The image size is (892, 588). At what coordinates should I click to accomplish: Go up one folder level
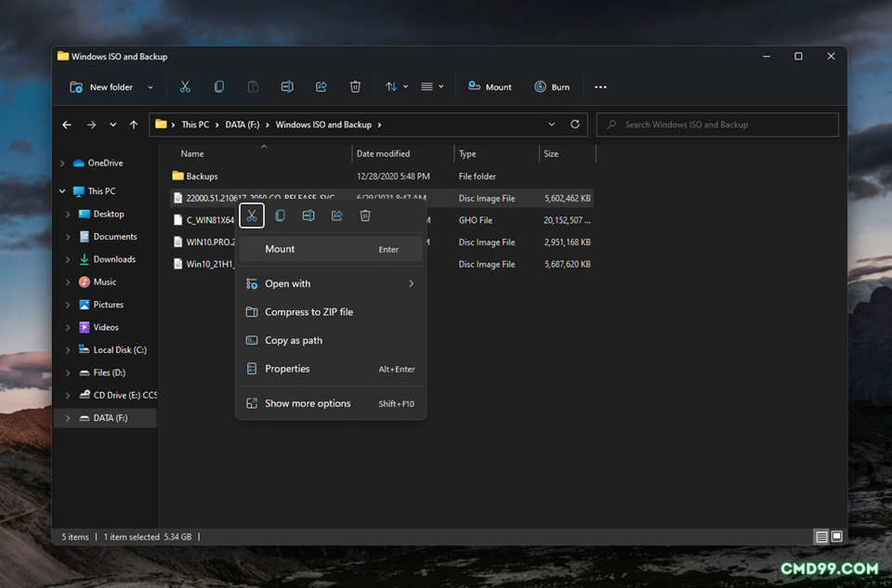click(x=134, y=124)
